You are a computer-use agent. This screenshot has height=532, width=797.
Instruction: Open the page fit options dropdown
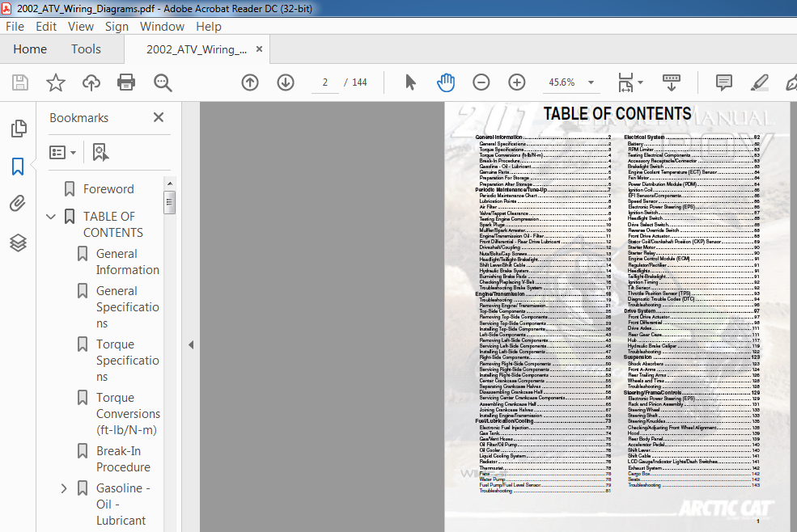(641, 82)
